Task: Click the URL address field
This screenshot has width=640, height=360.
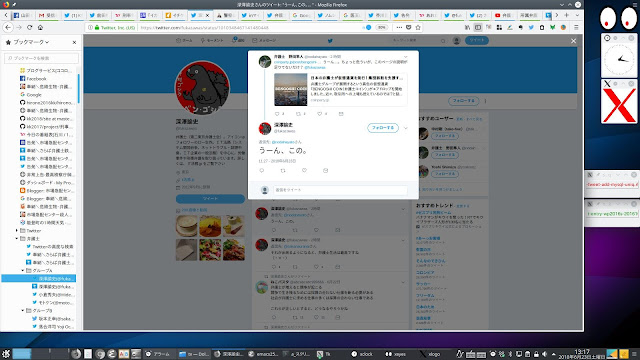Action: [249, 27]
